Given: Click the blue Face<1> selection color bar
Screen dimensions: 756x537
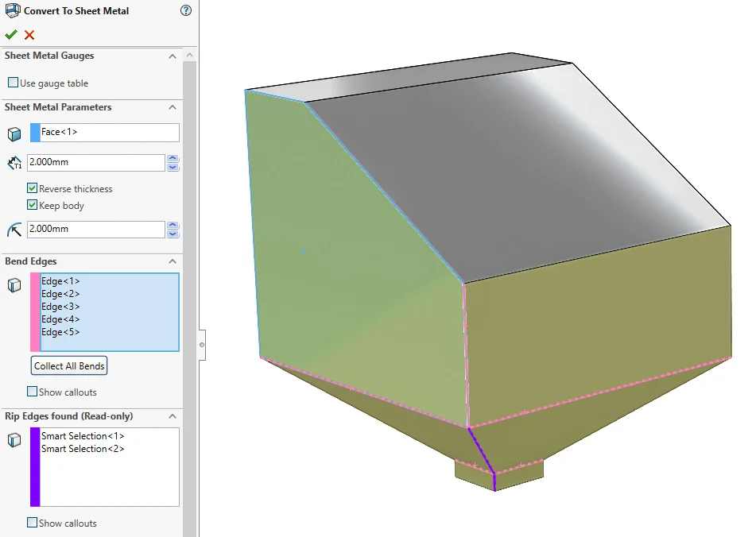Looking at the screenshot, I should click(x=35, y=133).
